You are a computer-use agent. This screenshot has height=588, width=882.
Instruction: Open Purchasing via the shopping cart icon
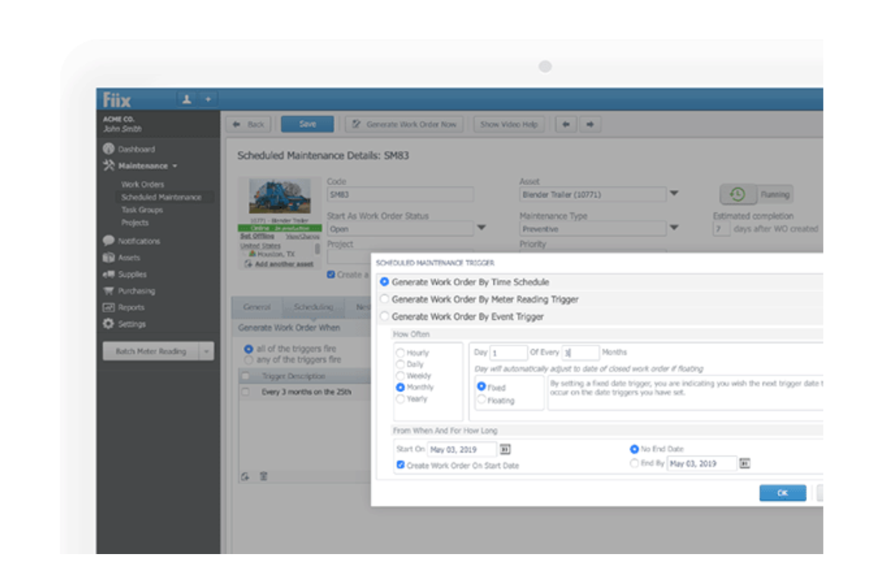click(107, 291)
